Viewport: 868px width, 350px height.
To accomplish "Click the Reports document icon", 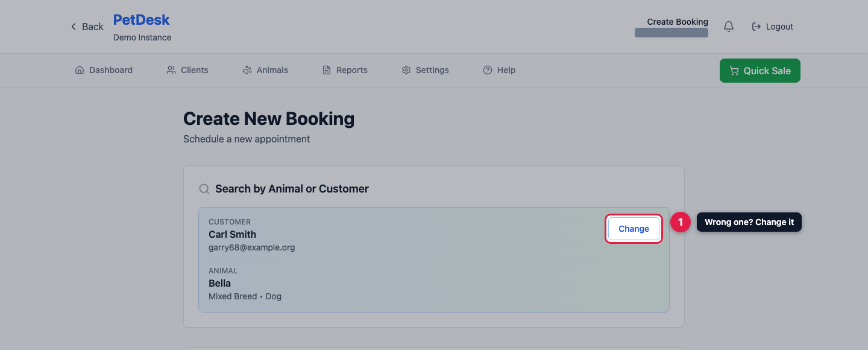I will [327, 70].
